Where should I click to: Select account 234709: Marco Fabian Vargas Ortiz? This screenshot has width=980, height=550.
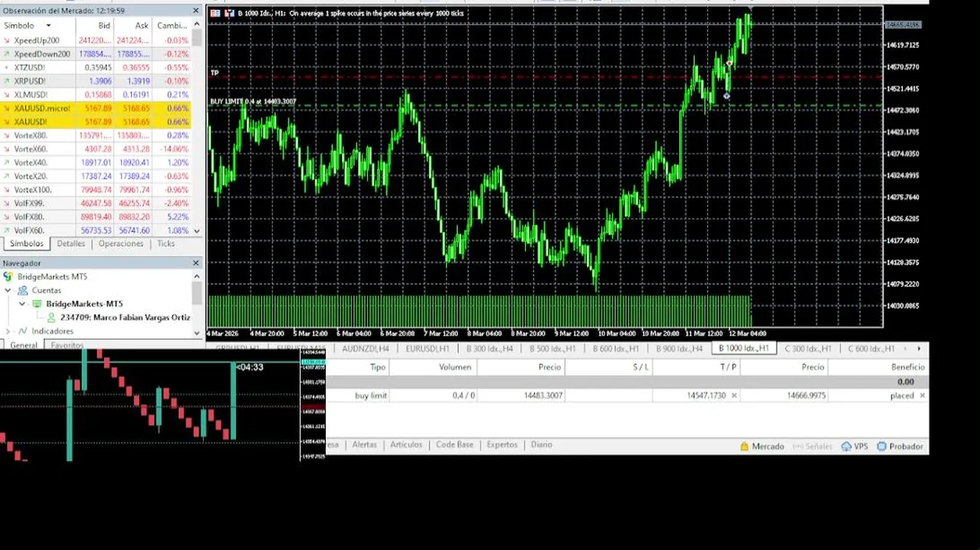click(125, 317)
